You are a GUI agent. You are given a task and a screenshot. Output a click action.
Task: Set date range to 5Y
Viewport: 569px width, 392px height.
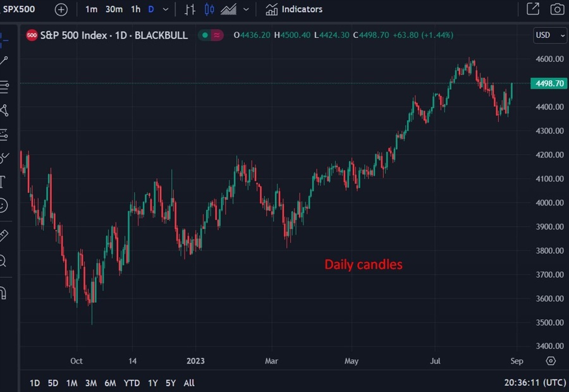pyautogui.click(x=171, y=383)
